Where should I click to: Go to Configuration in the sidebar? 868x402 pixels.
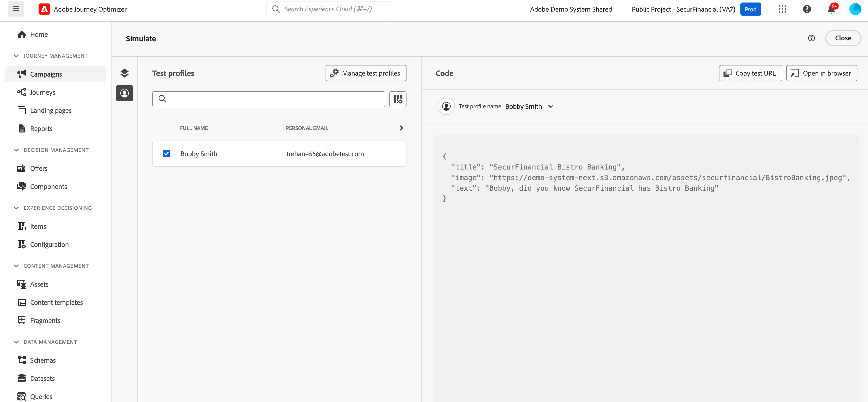click(x=49, y=244)
